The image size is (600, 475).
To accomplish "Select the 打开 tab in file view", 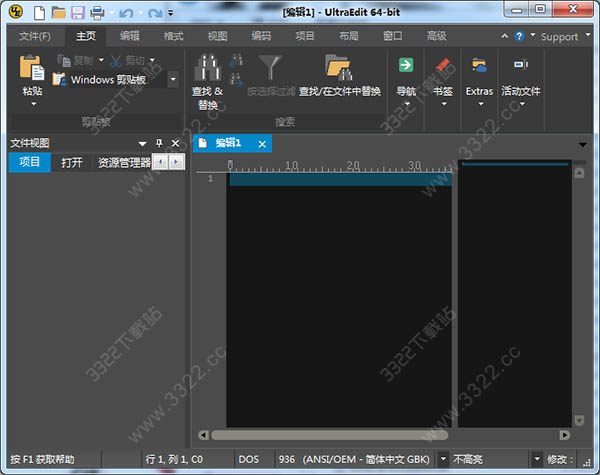I will coord(72,163).
